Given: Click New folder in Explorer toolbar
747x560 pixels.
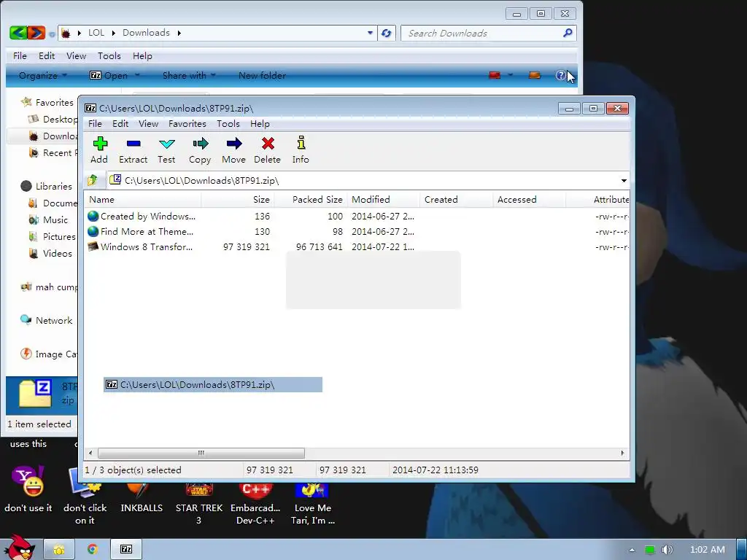Looking at the screenshot, I should [262, 75].
